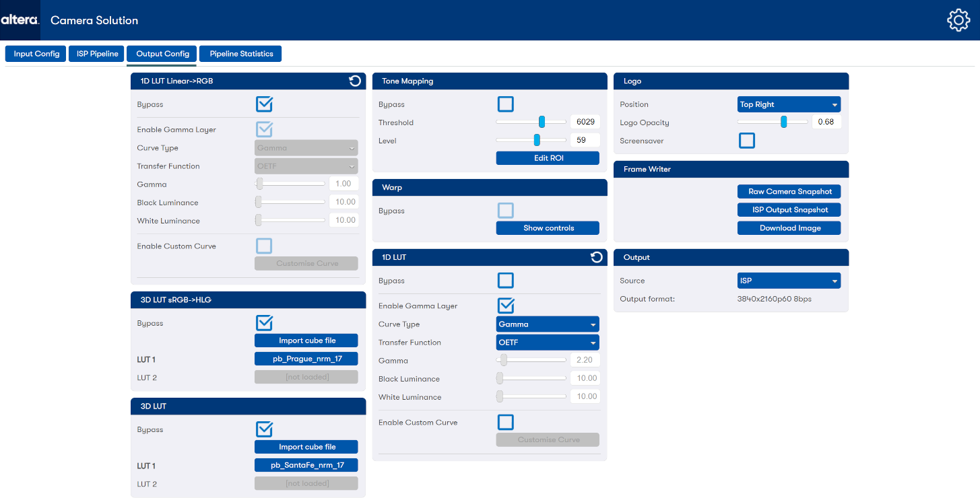Click Show controls in Warp panel

[x=547, y=228]
